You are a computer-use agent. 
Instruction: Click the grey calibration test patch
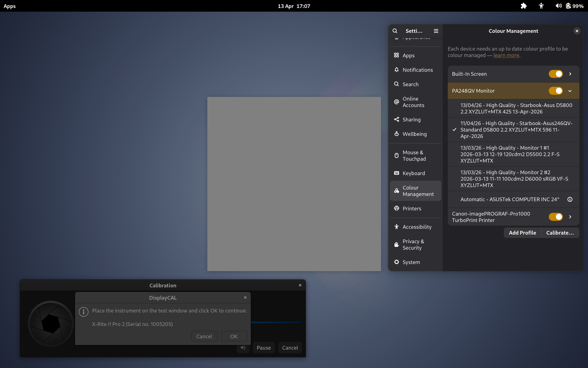coord(294,184)
